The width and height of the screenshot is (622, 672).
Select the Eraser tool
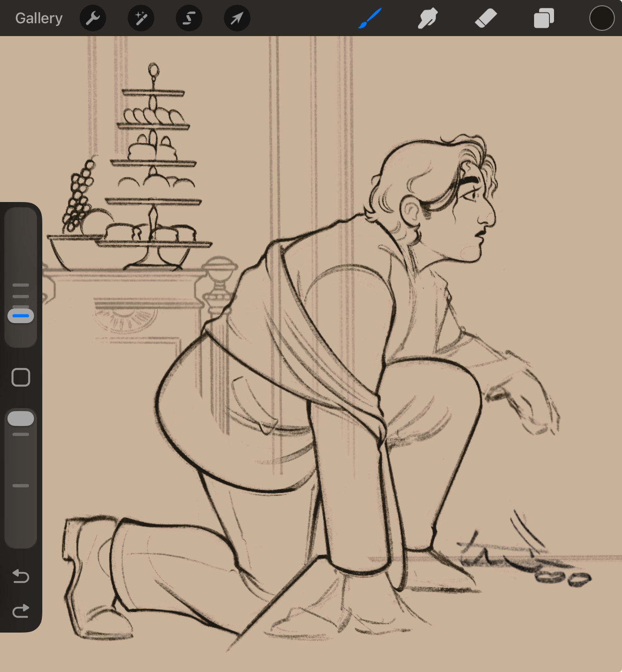coord(486,18)
